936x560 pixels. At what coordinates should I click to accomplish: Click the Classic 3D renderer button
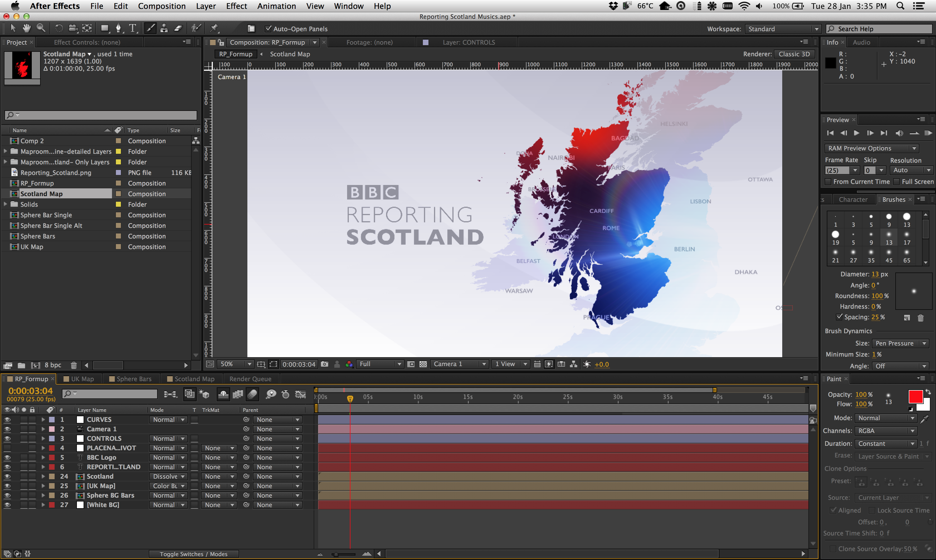click(x=794, y=54)
